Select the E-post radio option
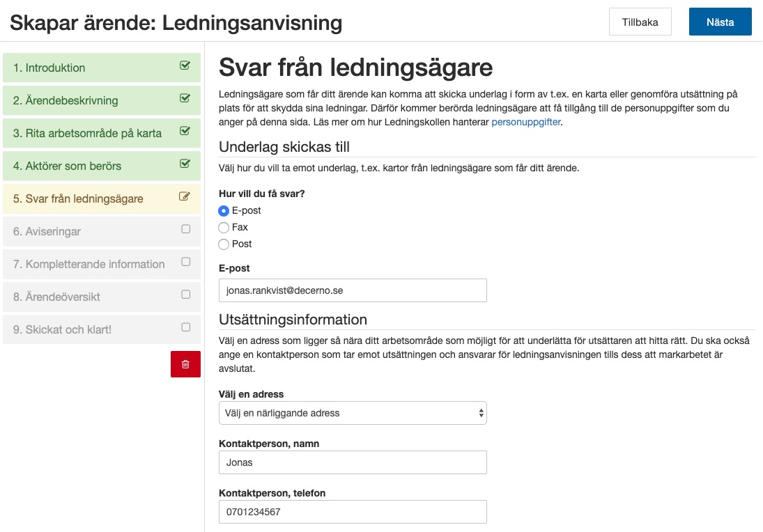Viewport: 763px width, 532px height. (x=224, y=210)
